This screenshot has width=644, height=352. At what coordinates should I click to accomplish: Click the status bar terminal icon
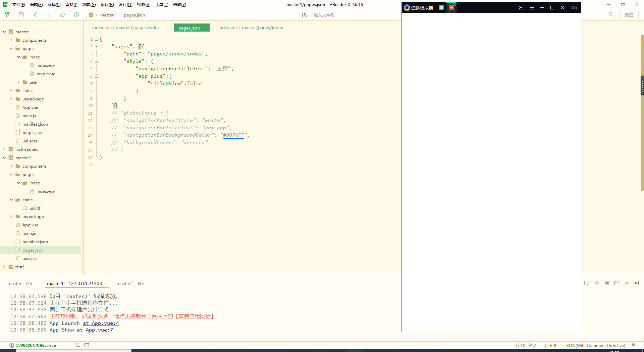pos(87,345)
